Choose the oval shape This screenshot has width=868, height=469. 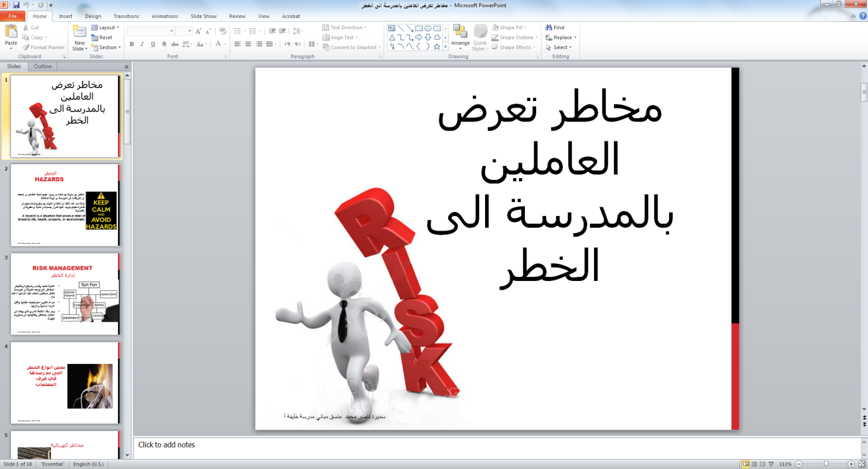(x=428, y=29)
